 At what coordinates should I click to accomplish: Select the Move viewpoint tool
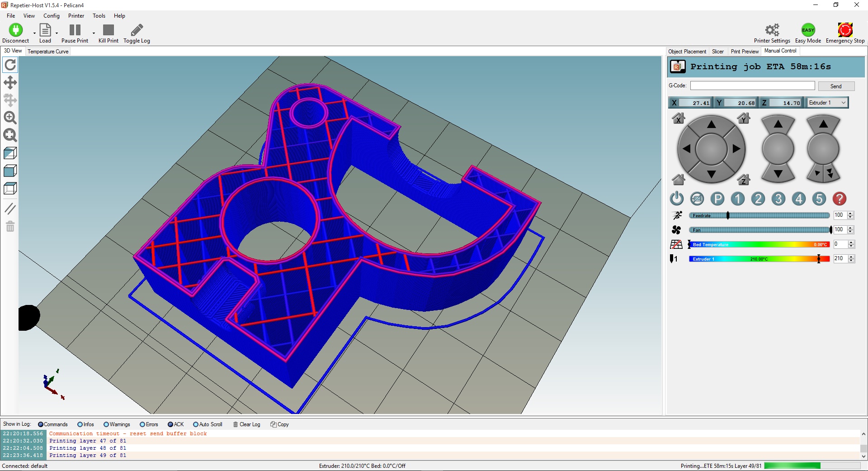pyautogui.click(x=10, y=82)
